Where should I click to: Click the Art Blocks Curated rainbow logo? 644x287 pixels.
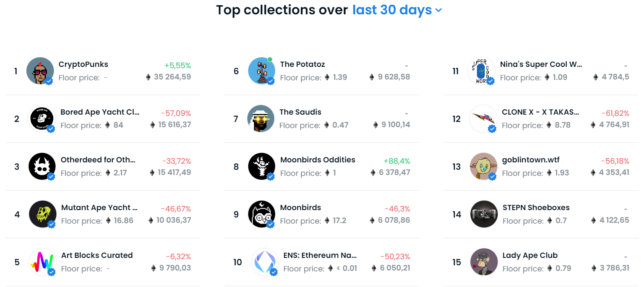tap(43, 262)
